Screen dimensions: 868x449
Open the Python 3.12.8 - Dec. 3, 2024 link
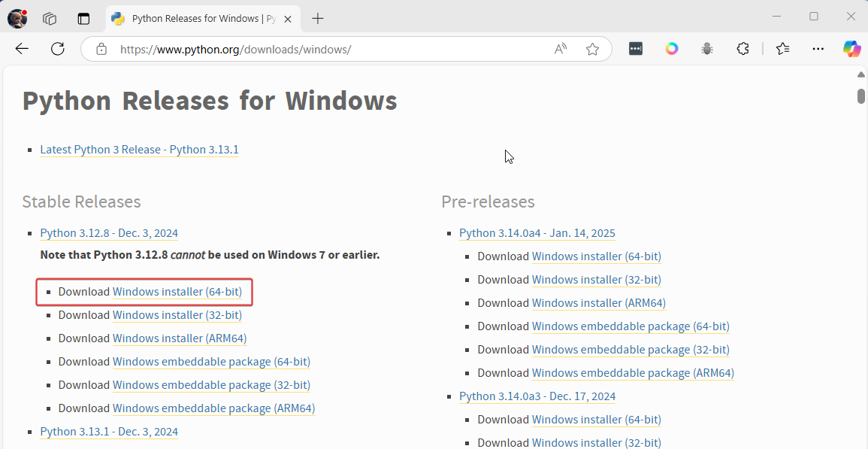(109, 233)
